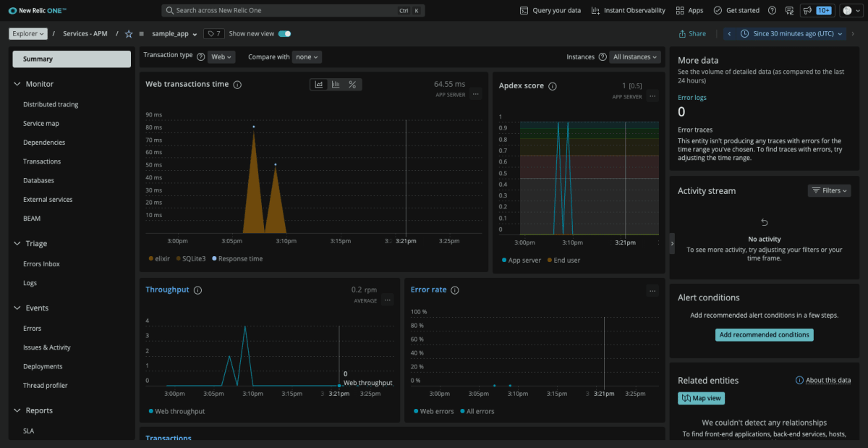
Task: Switch to area chart view
Action: [x=319, y=85]
